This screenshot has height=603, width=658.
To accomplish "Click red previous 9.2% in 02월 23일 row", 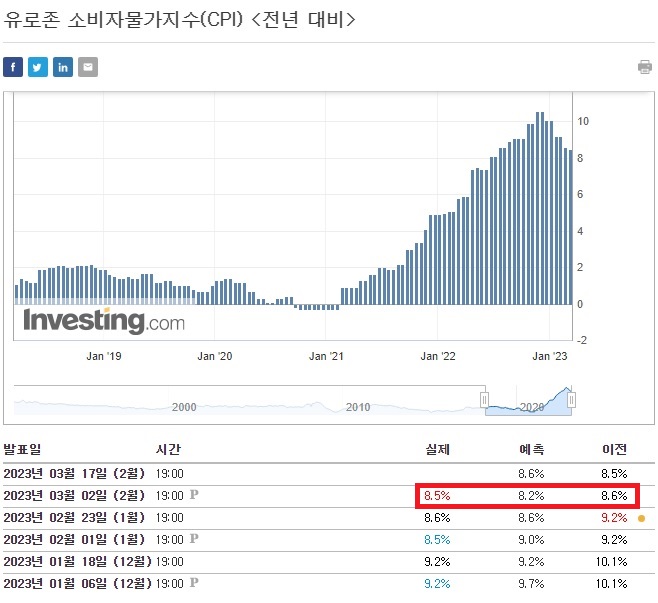I will (x=614, y=518).
